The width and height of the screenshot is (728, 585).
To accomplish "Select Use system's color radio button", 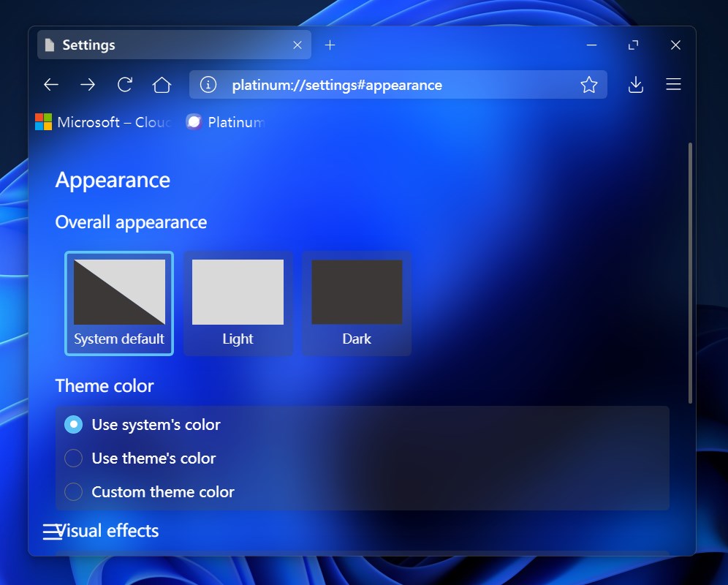I will 73,425.
